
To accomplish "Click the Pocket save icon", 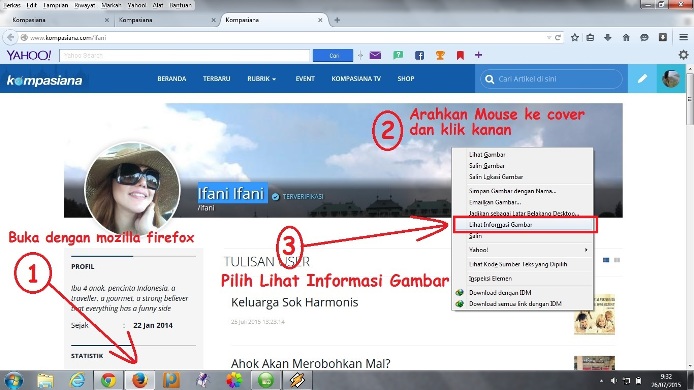I will [x=663, y=38].
